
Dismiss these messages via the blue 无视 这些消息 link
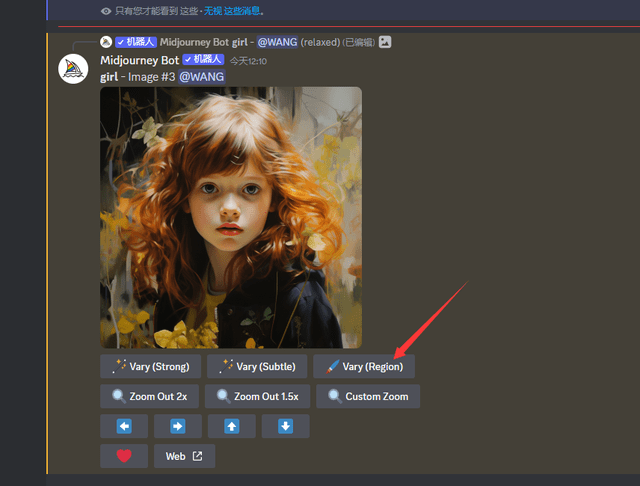232,11
